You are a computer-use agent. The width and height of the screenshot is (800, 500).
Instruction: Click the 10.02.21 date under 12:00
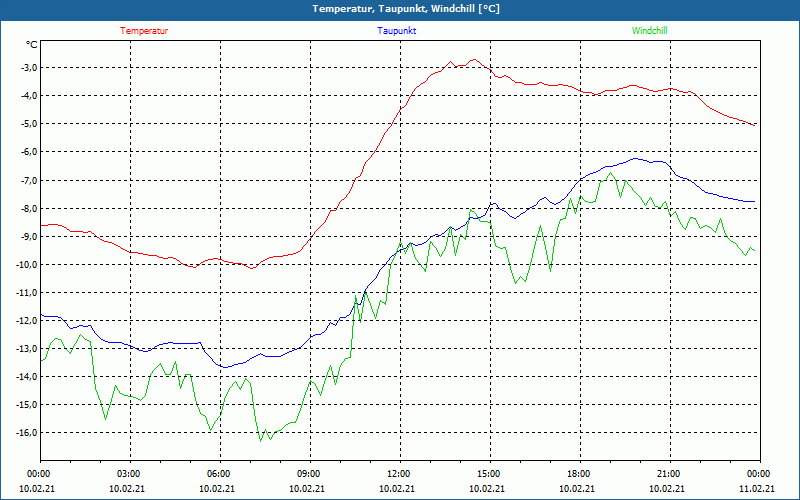click(397, 489)
